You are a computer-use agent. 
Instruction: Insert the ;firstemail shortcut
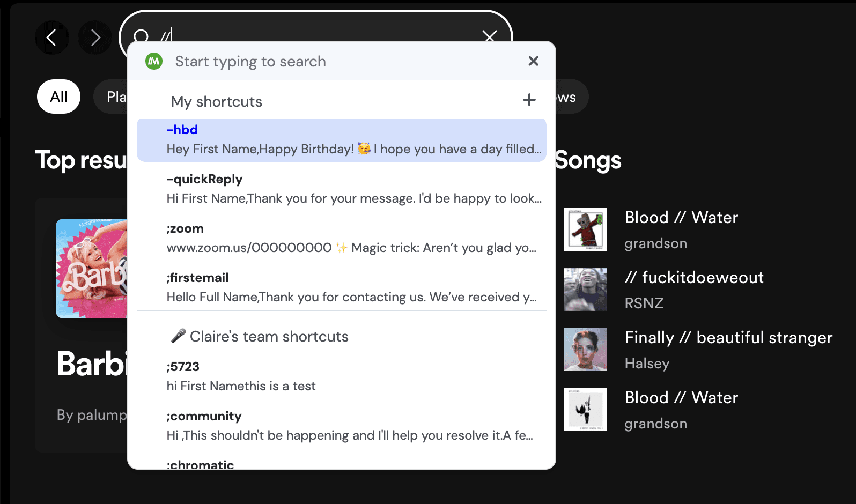[x=342, y=287]
